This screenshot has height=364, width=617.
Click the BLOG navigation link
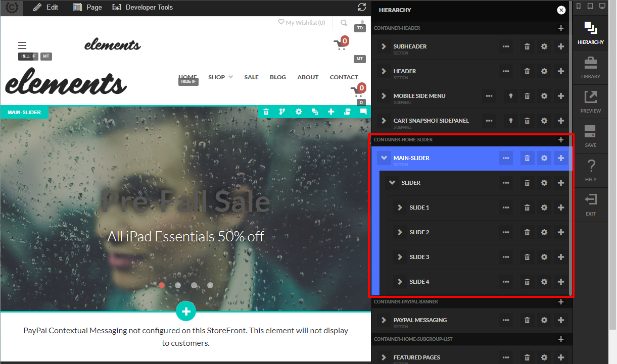click(278, 77)
